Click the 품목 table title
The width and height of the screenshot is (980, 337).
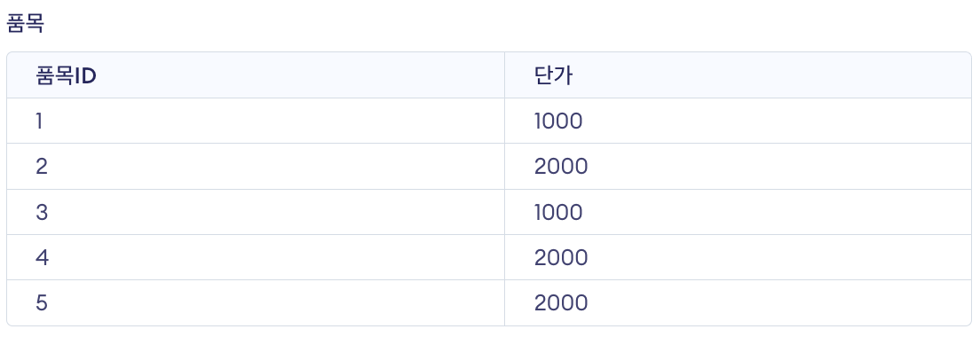coord(25,24)
